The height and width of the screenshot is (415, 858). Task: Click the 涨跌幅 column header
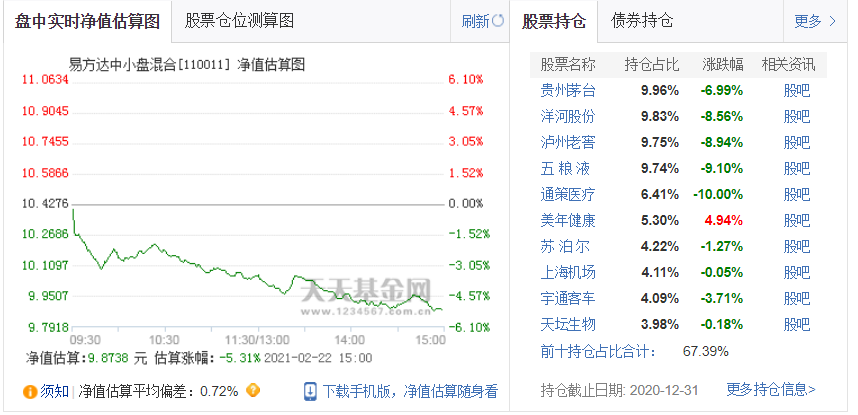pyautogui.click(x=723, y=65)
